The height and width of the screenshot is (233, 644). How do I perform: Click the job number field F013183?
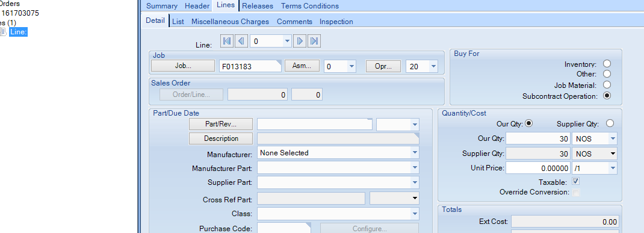[250, 66]
